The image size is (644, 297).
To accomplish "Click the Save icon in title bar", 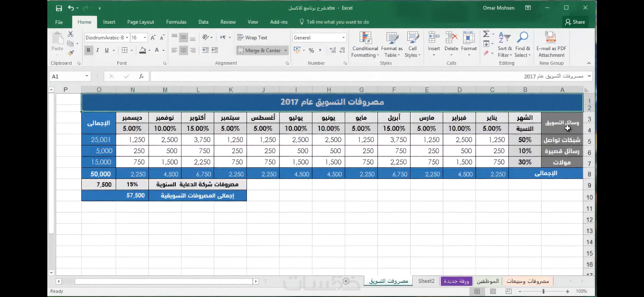I will 59,8.
